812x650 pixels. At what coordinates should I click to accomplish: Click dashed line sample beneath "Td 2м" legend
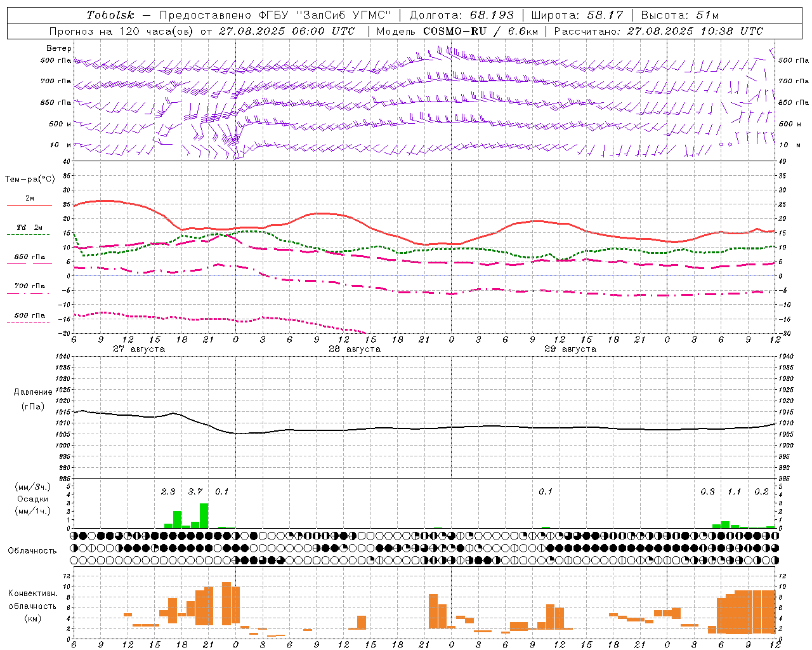pos(29,234)
